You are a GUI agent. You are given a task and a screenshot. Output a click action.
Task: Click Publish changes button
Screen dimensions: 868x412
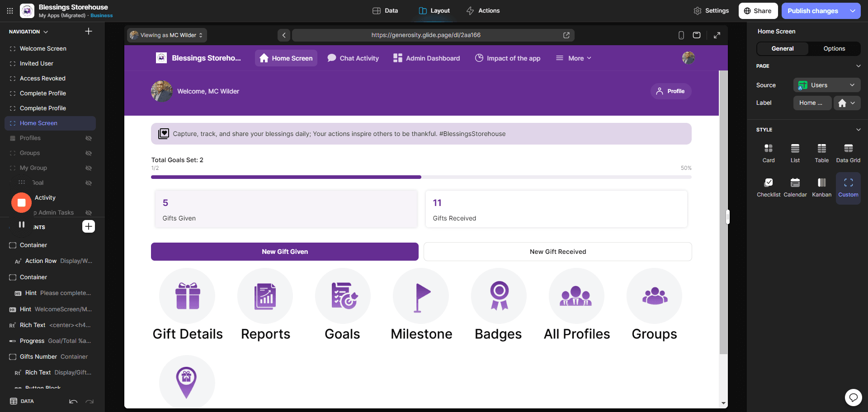coord(813,11)
